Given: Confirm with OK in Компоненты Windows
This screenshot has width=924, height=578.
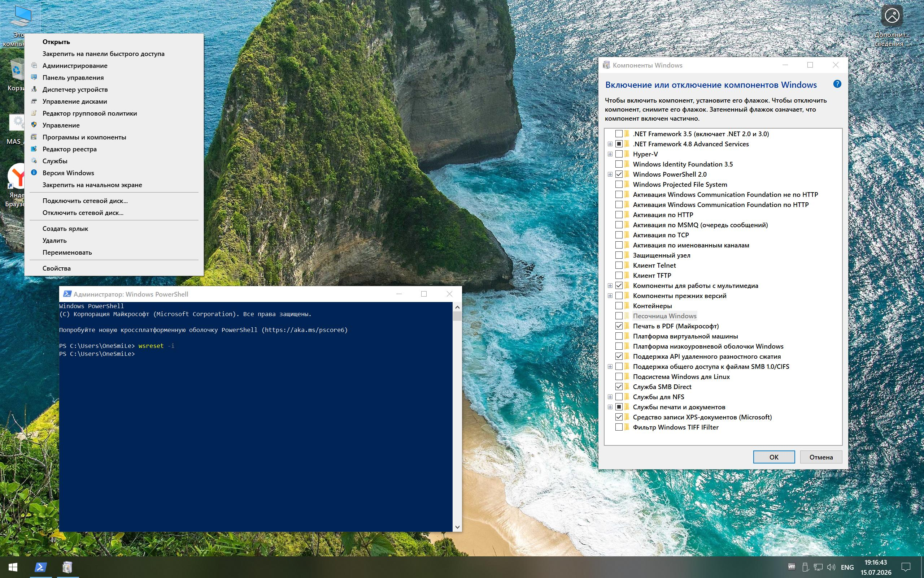Looking at the screenshot, I should [x=773, y=457].
